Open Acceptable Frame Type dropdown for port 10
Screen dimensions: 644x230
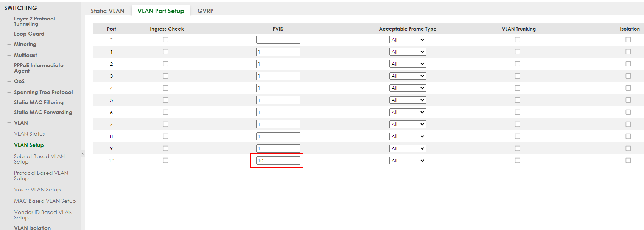pos(408,161)
